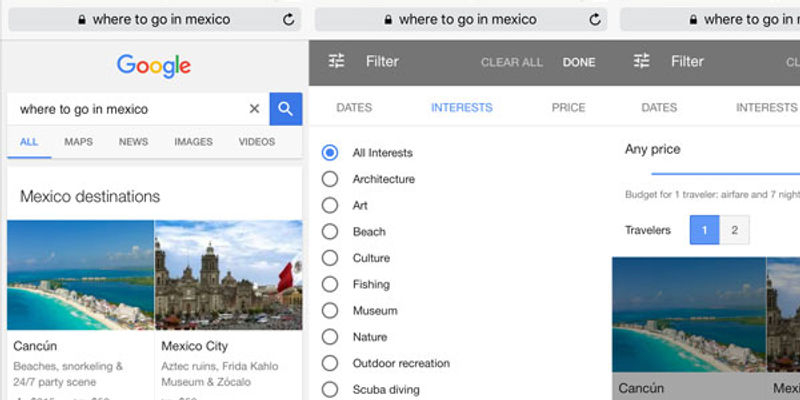
Task: Switch to the VIDEOS search tab
Action: (x=257, y=142)
